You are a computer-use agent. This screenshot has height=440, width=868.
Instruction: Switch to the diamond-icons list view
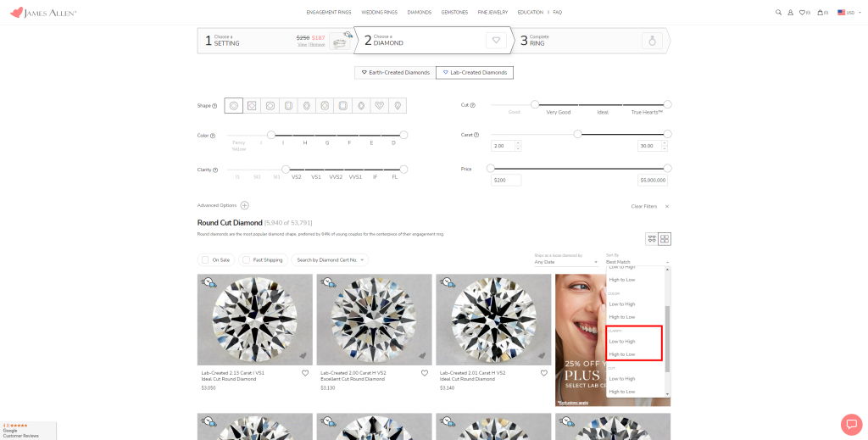652,239
